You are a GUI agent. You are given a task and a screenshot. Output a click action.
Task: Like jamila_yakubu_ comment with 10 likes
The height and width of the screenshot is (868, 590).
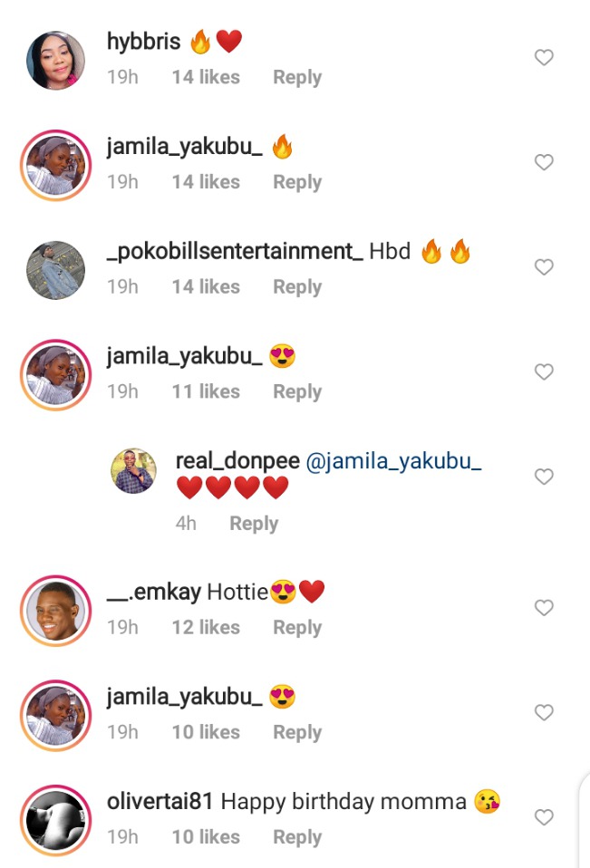click(544, 712)
